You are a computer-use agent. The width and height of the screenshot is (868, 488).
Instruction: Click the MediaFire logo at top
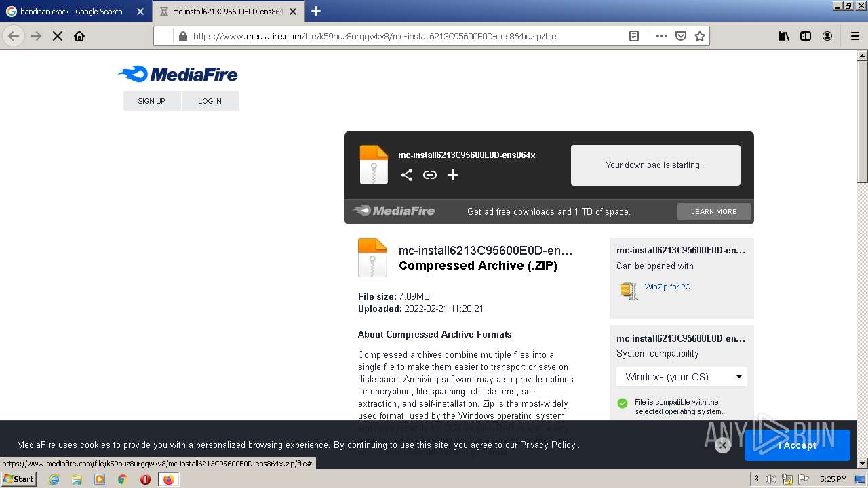click(x=178, y=74)
